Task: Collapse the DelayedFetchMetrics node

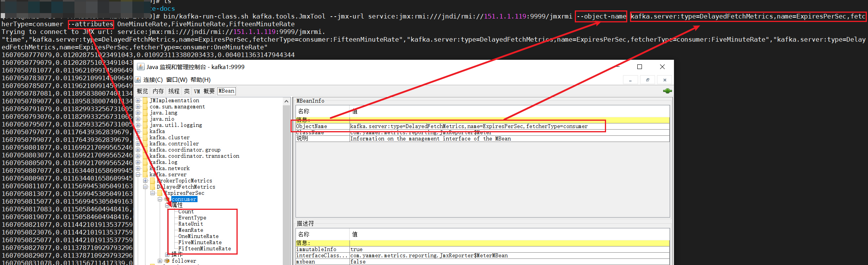Action: point(145,187)
